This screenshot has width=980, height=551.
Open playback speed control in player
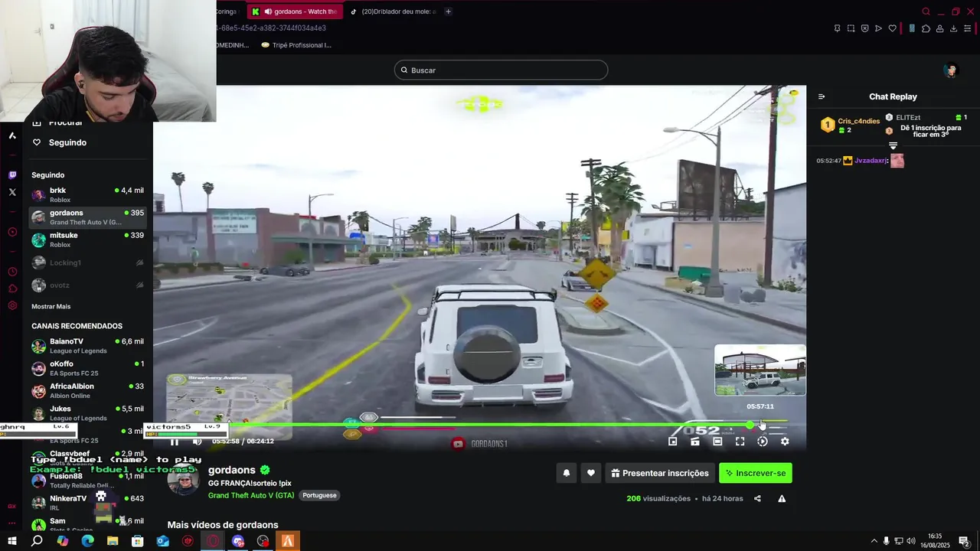[763, 442]
